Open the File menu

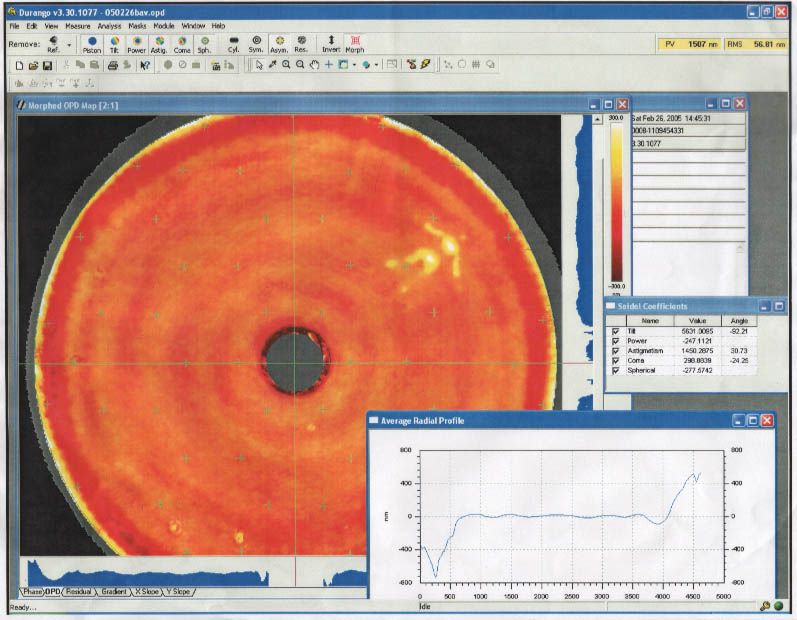pyautogui.click(x=14, y=26)
